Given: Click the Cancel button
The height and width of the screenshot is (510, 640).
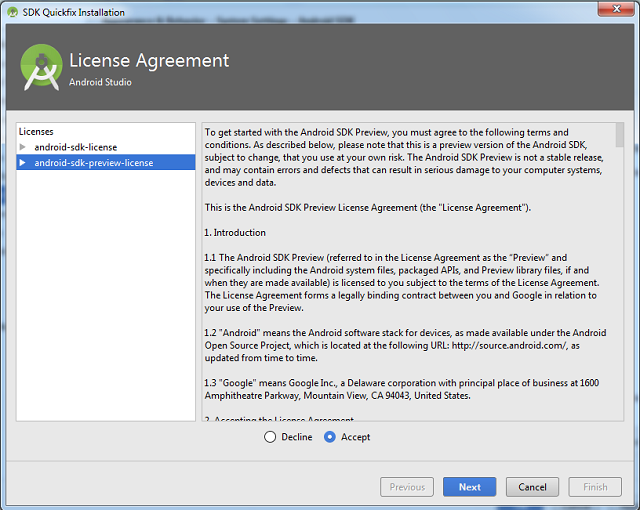Looking at the screenshot, I should point(532,487).
